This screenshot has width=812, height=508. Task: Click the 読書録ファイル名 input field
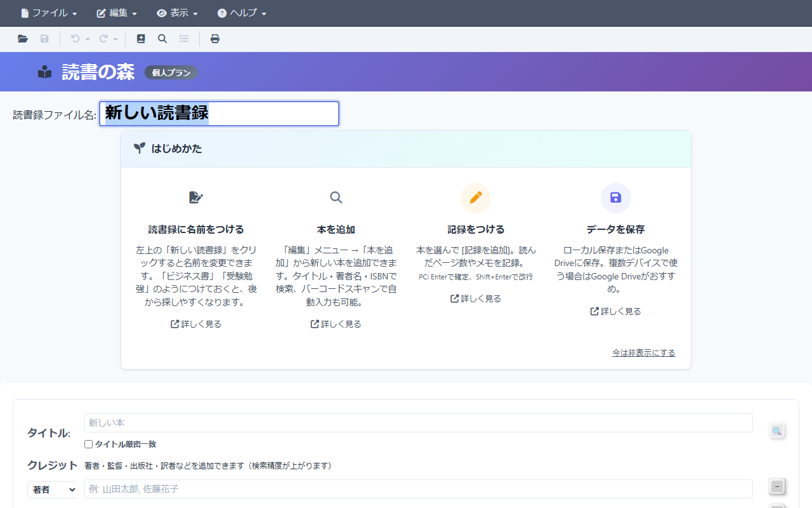point(219,114)
